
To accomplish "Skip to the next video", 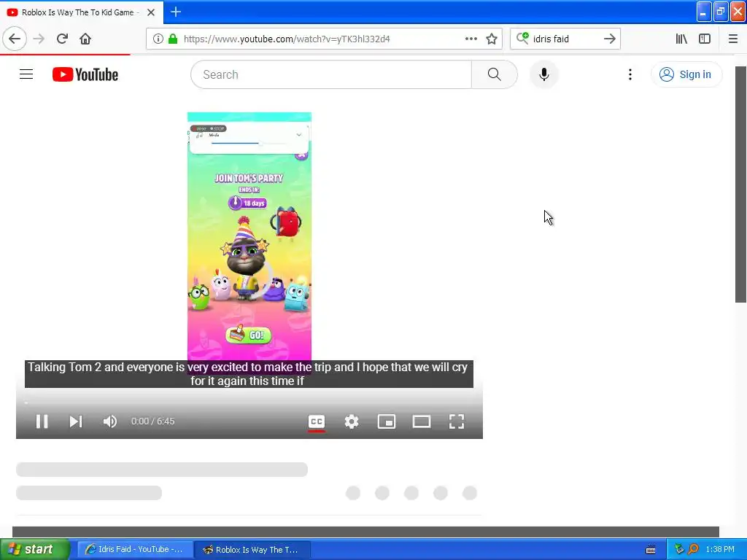I will click(x=76, y=421).
